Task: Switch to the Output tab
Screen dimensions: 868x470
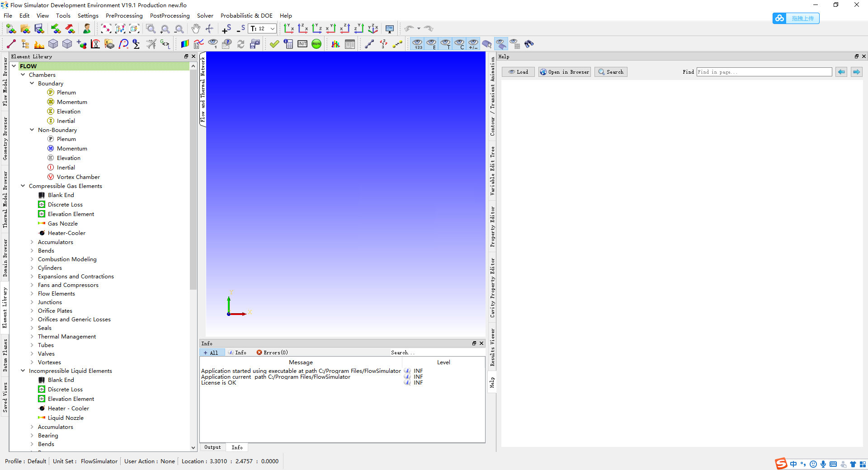Action: (212, 447)
